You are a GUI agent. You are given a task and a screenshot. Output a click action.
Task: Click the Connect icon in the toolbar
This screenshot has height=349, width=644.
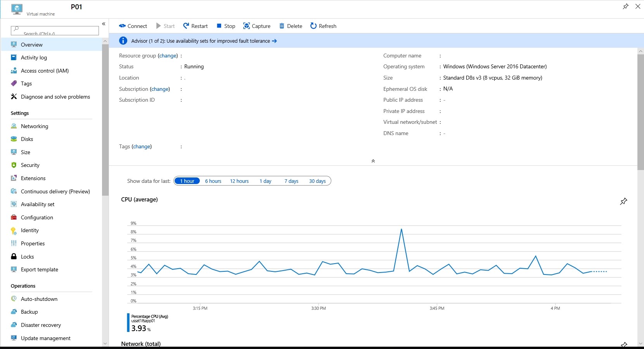coord(122,26)
